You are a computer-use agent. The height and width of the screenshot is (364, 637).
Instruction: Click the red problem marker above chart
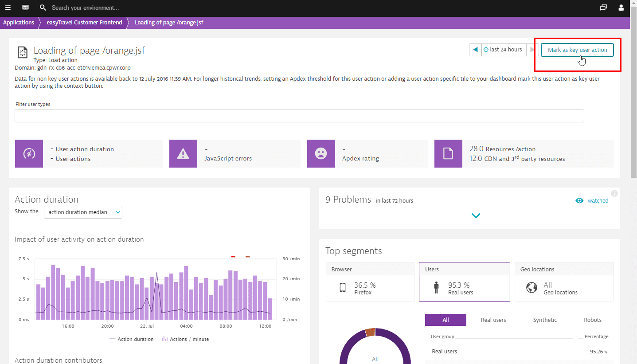pos(233,256)
